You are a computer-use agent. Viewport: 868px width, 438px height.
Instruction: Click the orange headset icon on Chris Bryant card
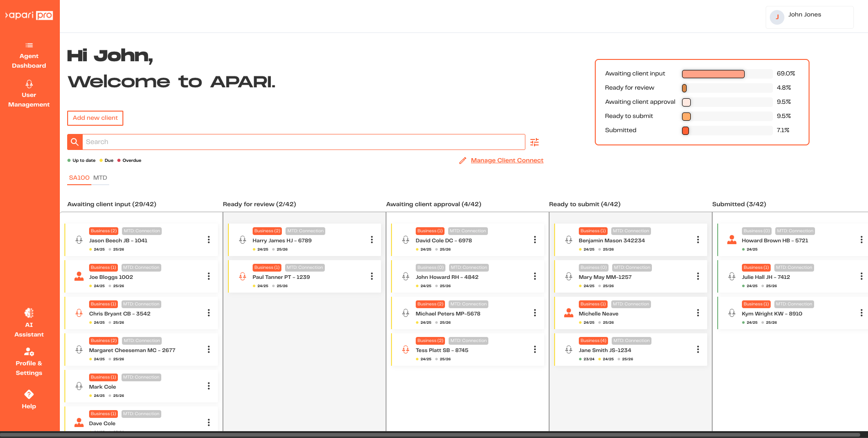79,313
